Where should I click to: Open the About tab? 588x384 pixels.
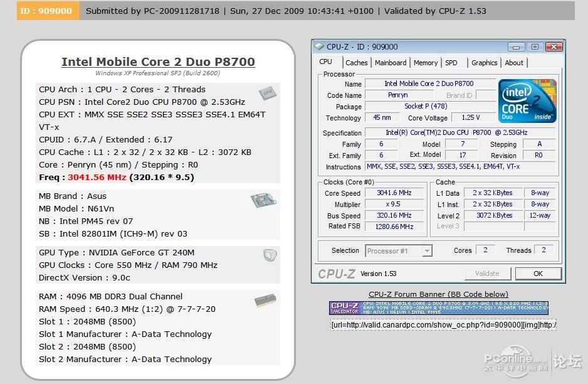coord(514,63)
